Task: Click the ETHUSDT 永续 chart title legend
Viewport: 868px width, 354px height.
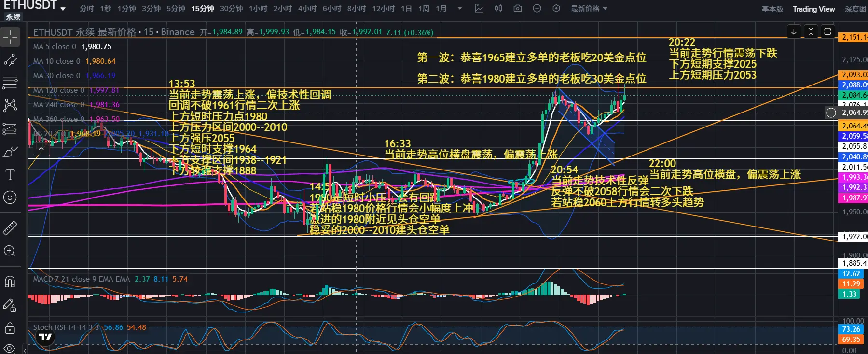Action: [x=113, y=32]
